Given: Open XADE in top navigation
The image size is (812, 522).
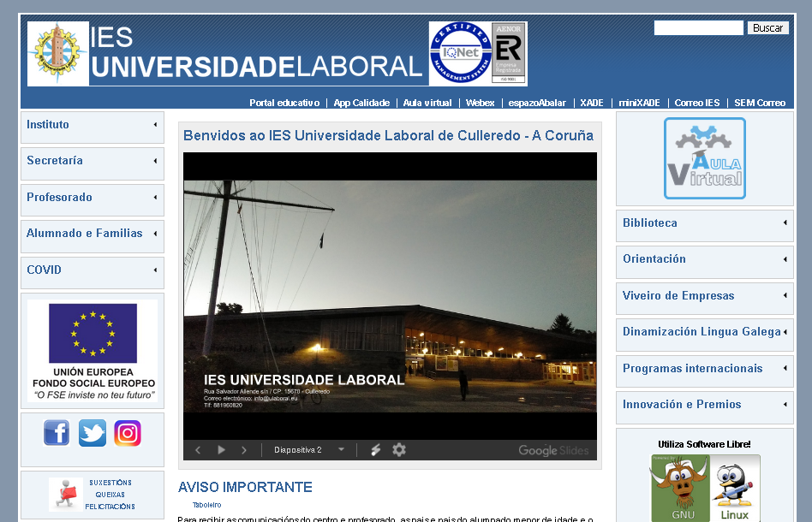Looking at the screenshot, I should 591,103.
